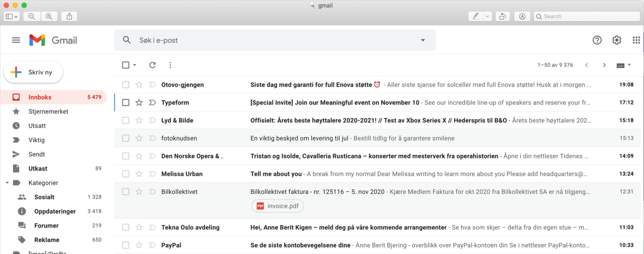644x254 pixels.
Task: Click the Rotate button in Preview toolbar
Action: [x=502, y=16]
